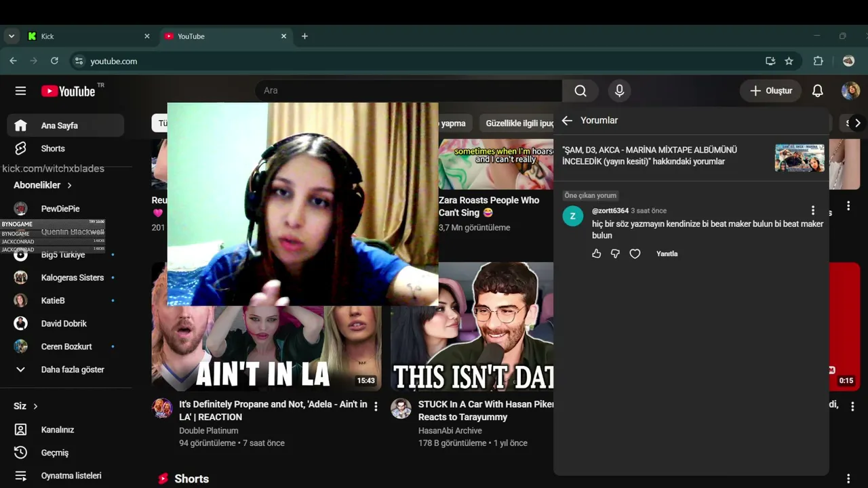Go back from the Yorumlar panel

(567, 121)
